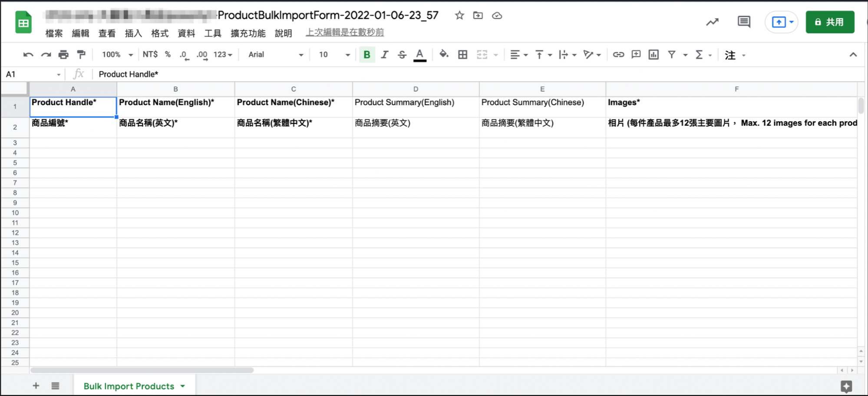Viewport: 868px width, 396px height.
Task: Open the 插入 menu
Action: tap(133, 33)
